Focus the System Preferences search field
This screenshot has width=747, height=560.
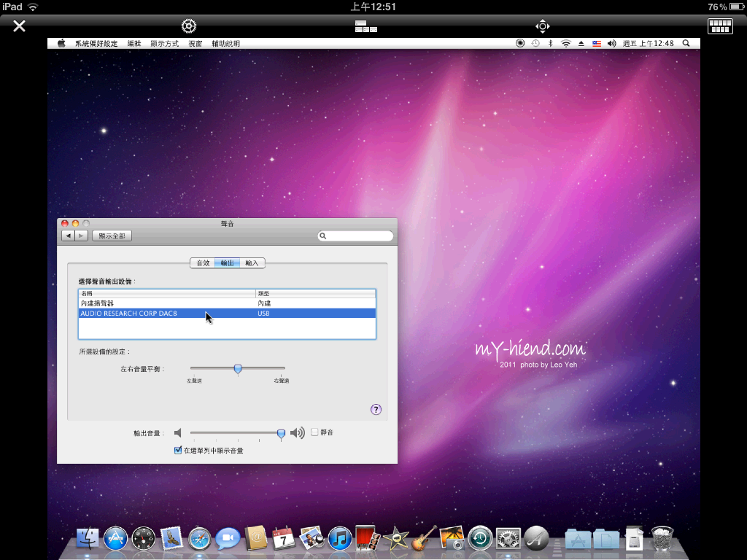point(355,236)
